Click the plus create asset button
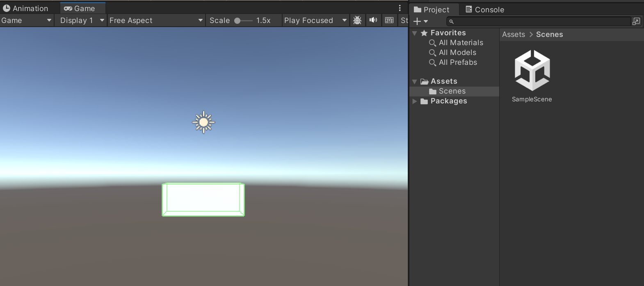This screenshot has height=286, width=644. point(417,21)
